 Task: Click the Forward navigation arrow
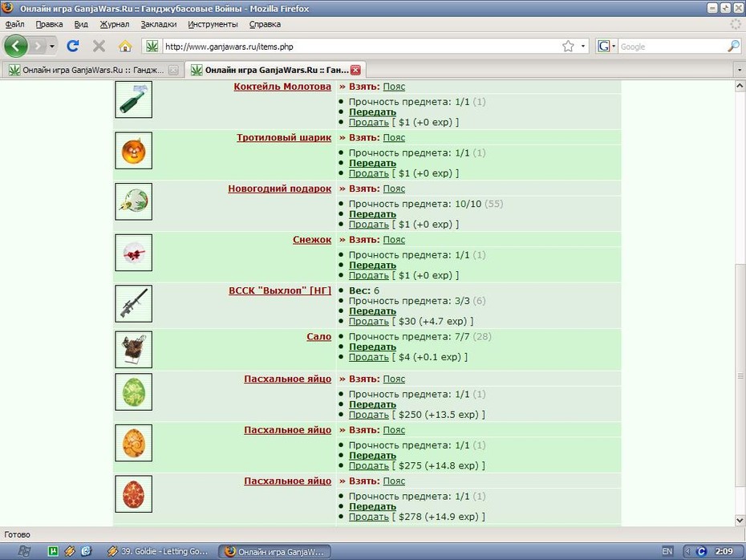point(38,47)
